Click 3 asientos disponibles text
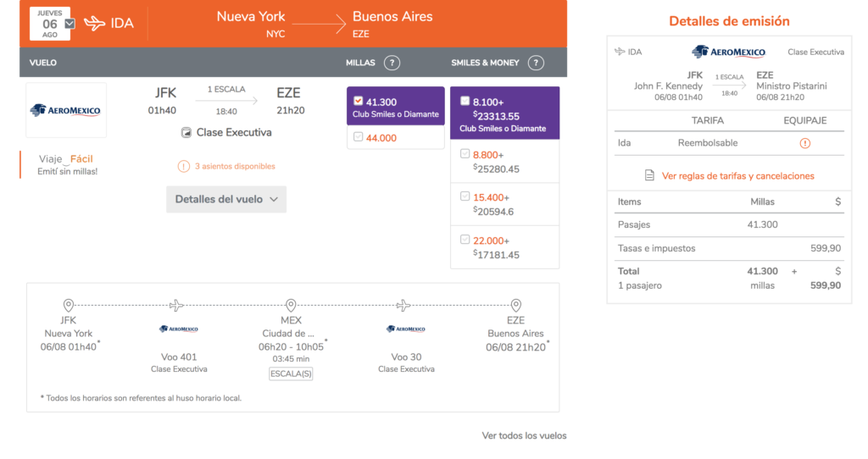 (x=235, y=167)
